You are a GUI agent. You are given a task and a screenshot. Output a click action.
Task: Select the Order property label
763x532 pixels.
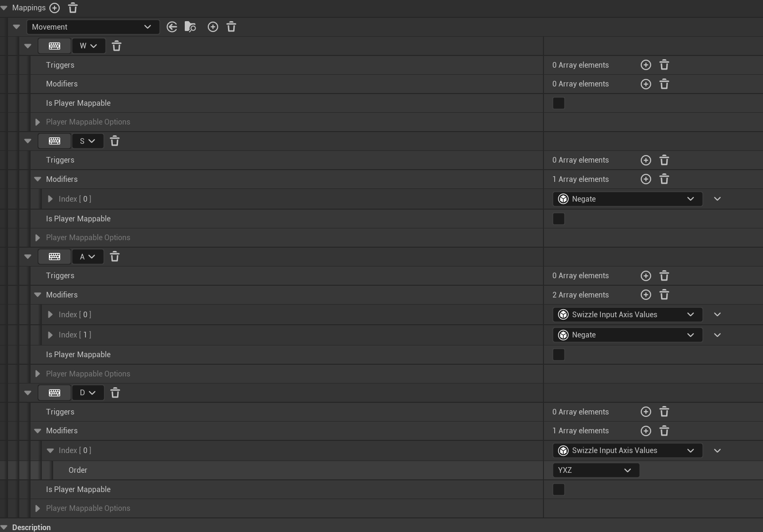click(x=78, y=470)
